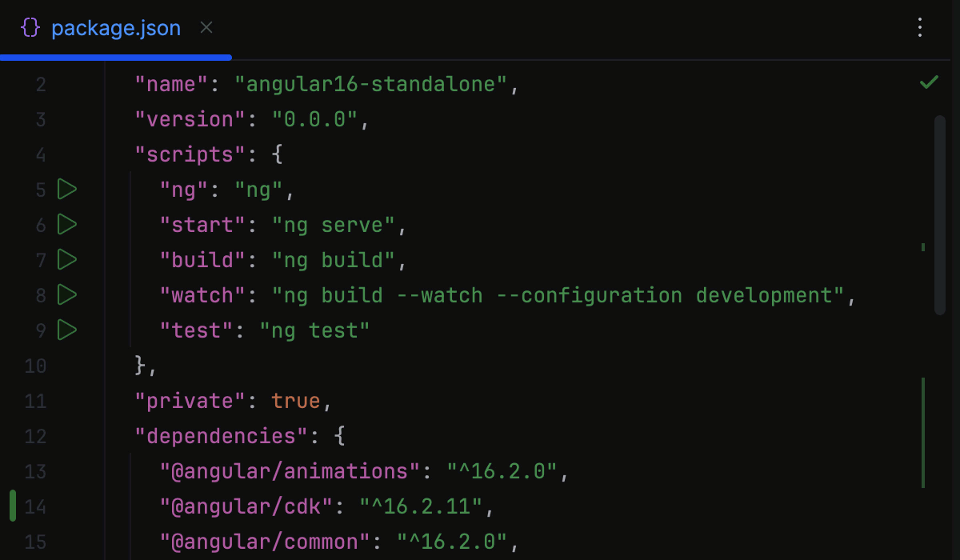960x560 pixels.
Task: Click the true value of "private"
Action: pos(296,400)
